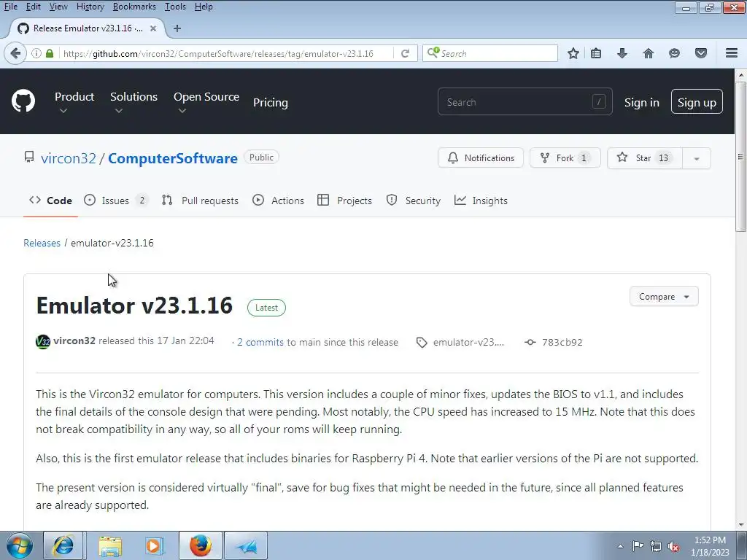The width and height of the screenshot is (747, 560).
Task: Click the 783cb92 commit hash
Action: tap(562, 343)
